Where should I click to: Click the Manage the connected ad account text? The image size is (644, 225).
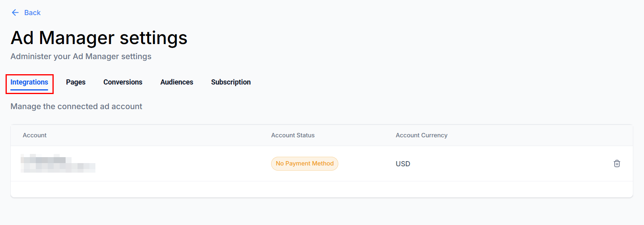point(76,106)
